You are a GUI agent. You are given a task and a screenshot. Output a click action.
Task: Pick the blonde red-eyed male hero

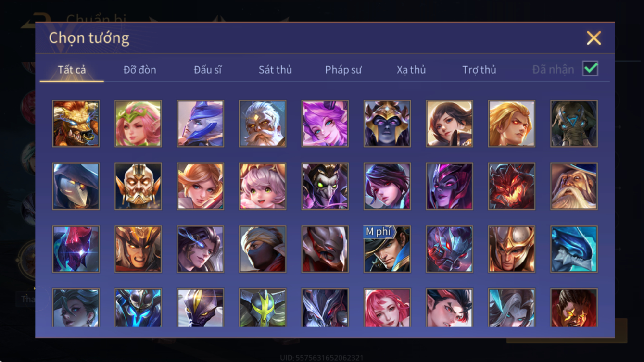512,124
